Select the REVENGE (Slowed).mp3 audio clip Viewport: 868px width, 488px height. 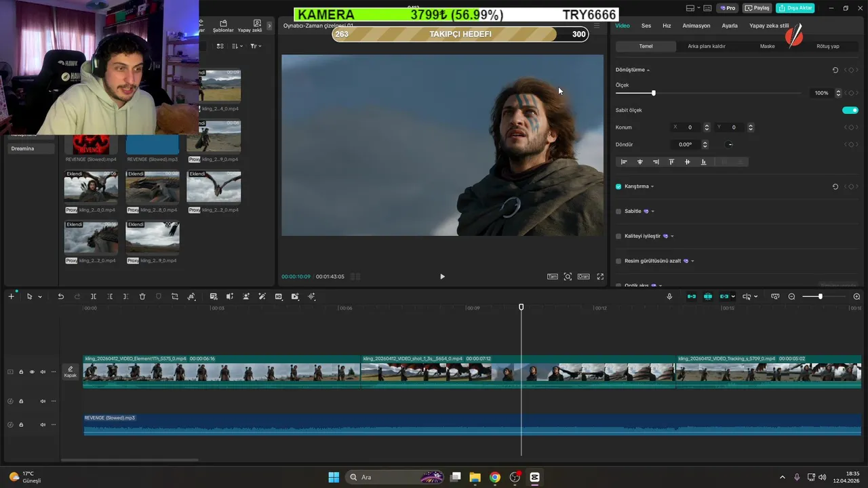472,424
